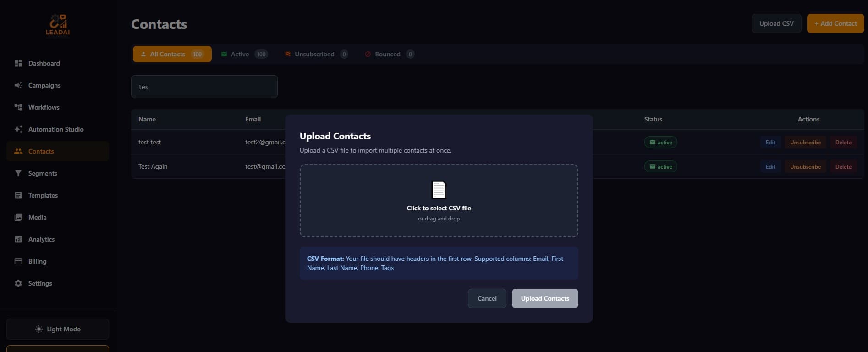Click the Segments funnel icon
This screenshot has height=352, width=868.
click(18, 173)
